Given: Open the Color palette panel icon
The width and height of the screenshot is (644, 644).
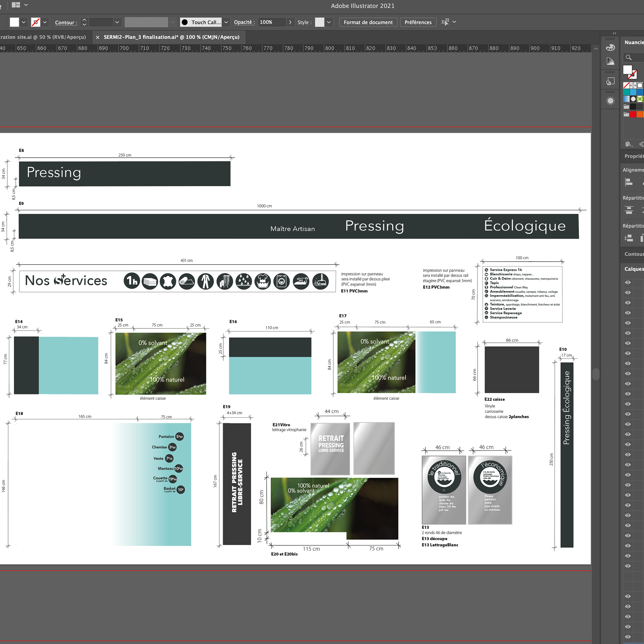Looking at the screenshot, I should (610, 48).
